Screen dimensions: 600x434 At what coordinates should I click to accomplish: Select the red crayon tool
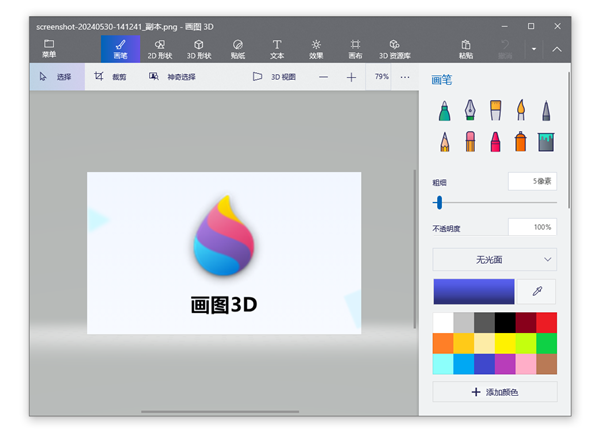tap(495, 142)
